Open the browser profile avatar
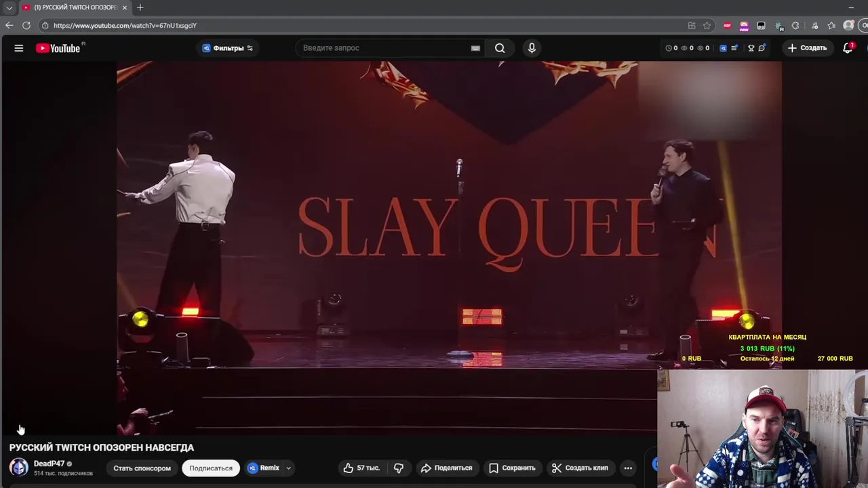 [x=848, y=26]
